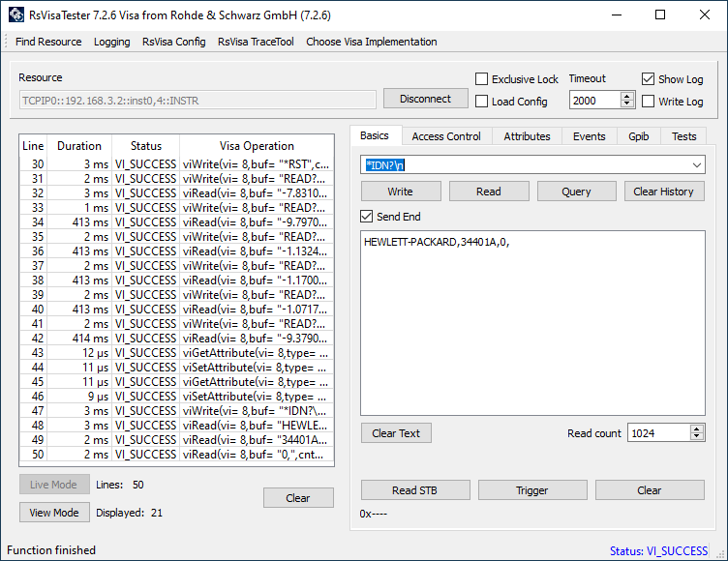Open the Logging menu
The width and height of the screenshot is (728, 561).
(112, 42)
